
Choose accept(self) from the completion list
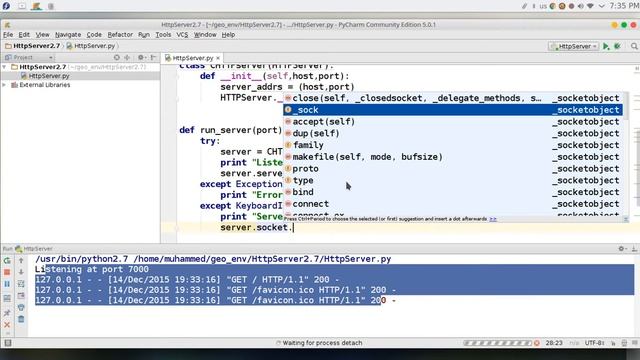453,122
